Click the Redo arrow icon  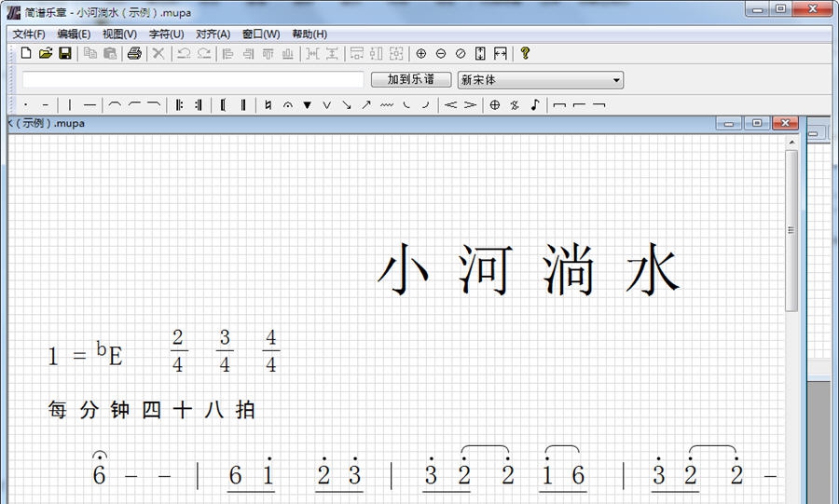point(204,53)
